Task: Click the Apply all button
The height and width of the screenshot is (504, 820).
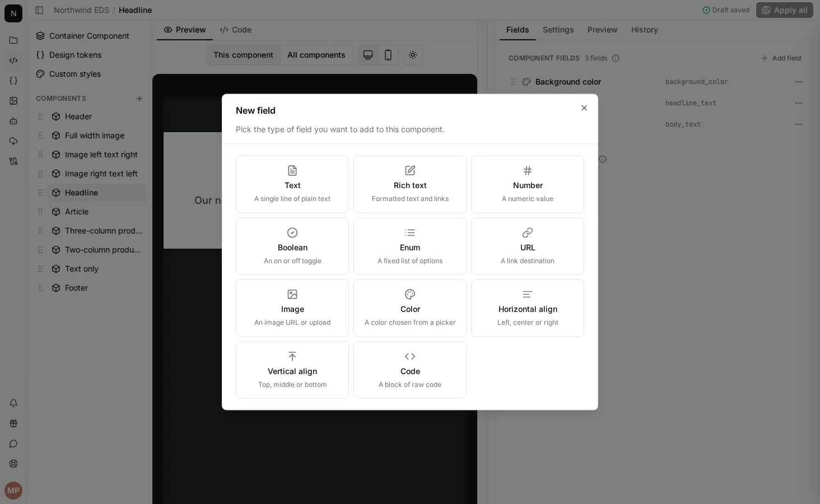Action: [784, 10]
